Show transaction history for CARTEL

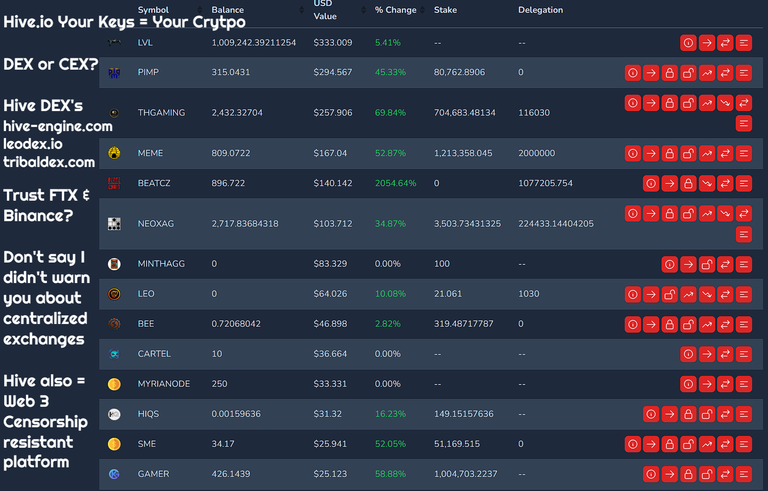[744, 354]
